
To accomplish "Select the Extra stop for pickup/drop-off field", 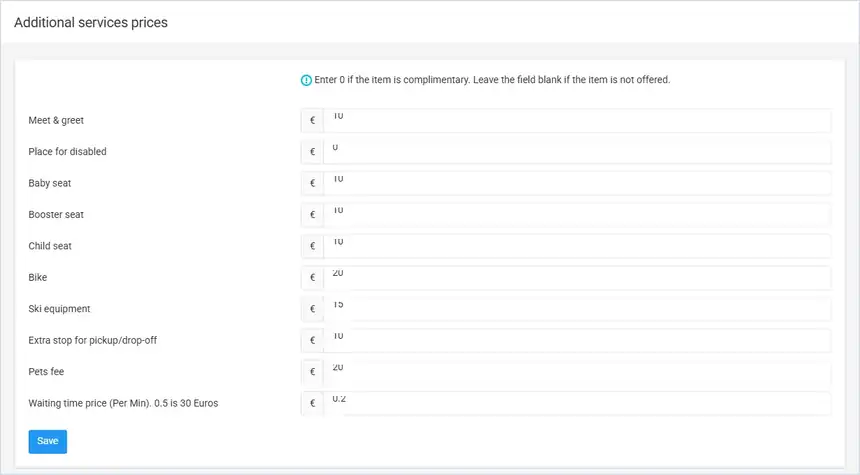I will point(577,340).
